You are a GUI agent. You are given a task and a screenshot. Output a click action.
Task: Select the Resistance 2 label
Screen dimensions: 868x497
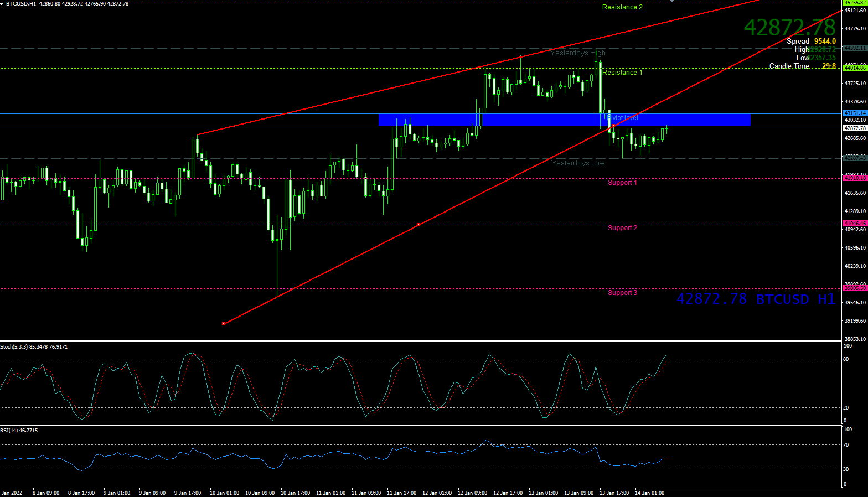point(622,7)
